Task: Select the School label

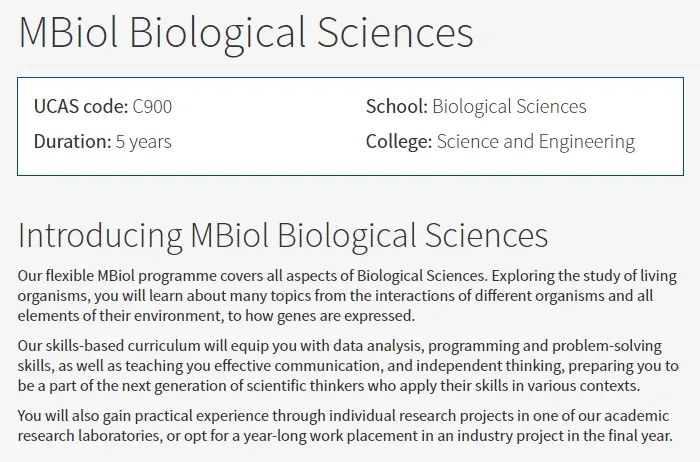Action: tap(397, 107)
